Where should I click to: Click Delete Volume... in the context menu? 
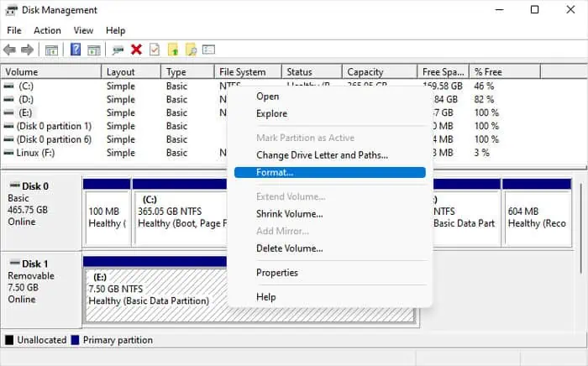click(x=289, y=248)
